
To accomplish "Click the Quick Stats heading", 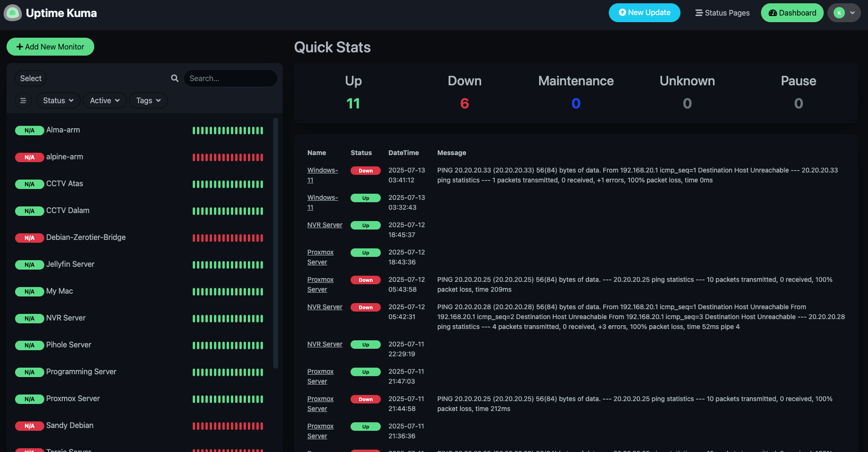I will (x=332, y=47).
